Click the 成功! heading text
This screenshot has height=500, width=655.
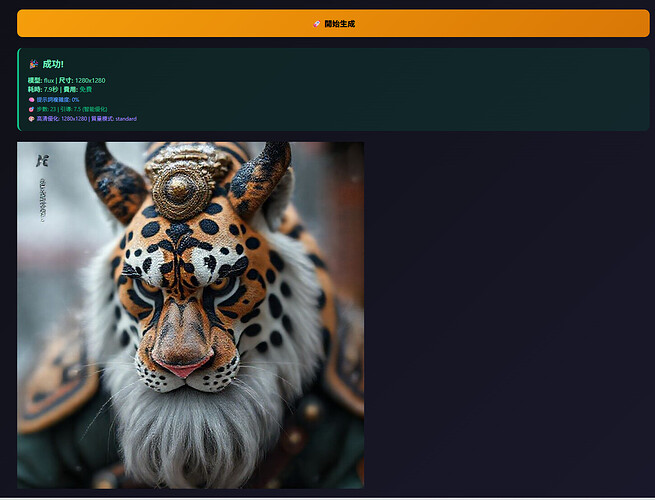click(x=53, y=64)
